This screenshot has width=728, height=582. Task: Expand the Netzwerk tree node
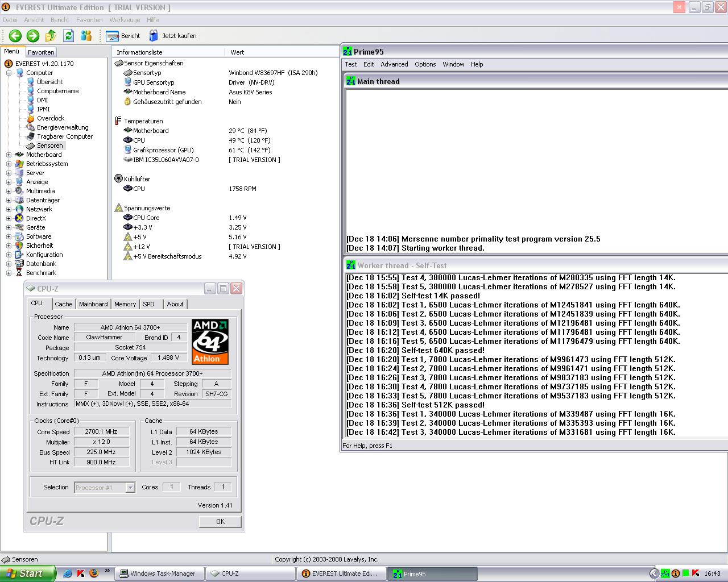9,209
